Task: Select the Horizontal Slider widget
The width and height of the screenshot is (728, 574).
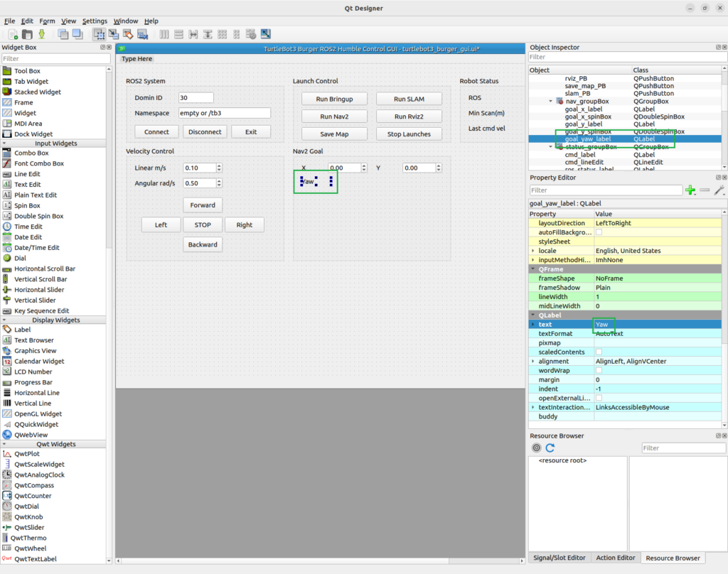Action: [x=39, y=290]
